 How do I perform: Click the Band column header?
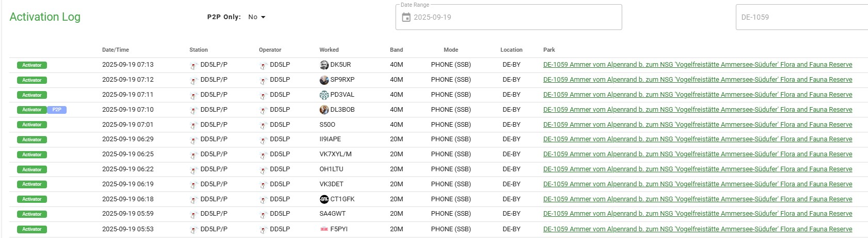point(396,50)
